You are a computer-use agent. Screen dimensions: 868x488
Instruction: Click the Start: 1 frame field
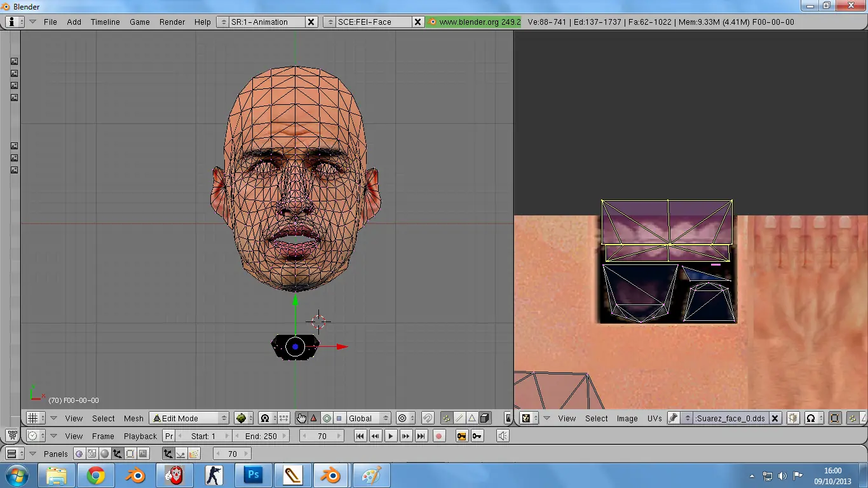tap(203, 436)
